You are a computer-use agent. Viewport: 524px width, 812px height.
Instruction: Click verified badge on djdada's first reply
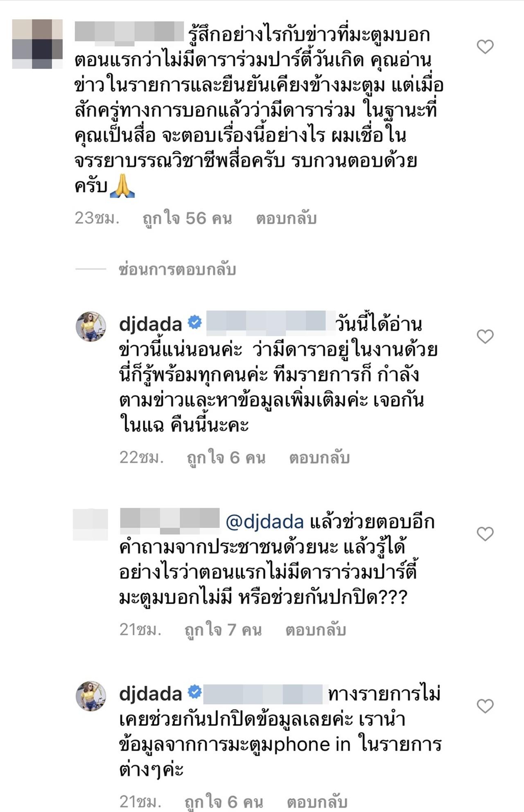pos(194,323)
